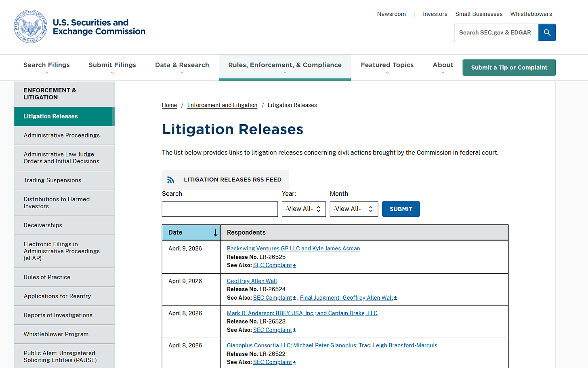Expand the Data & Research menu
This screenshot has height=368, width=588.
click(x=182, y=68)
